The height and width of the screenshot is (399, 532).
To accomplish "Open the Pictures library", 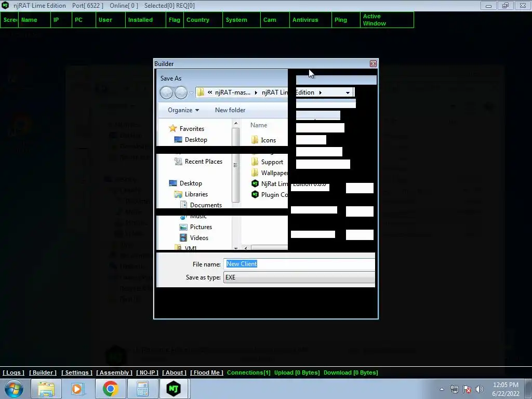I will click(x=196, y=227).
